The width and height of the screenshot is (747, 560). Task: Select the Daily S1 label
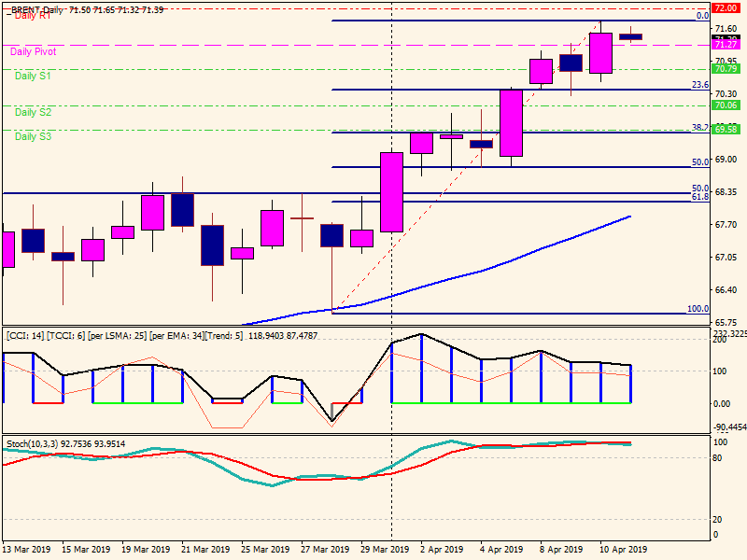[x=33, y=77]
